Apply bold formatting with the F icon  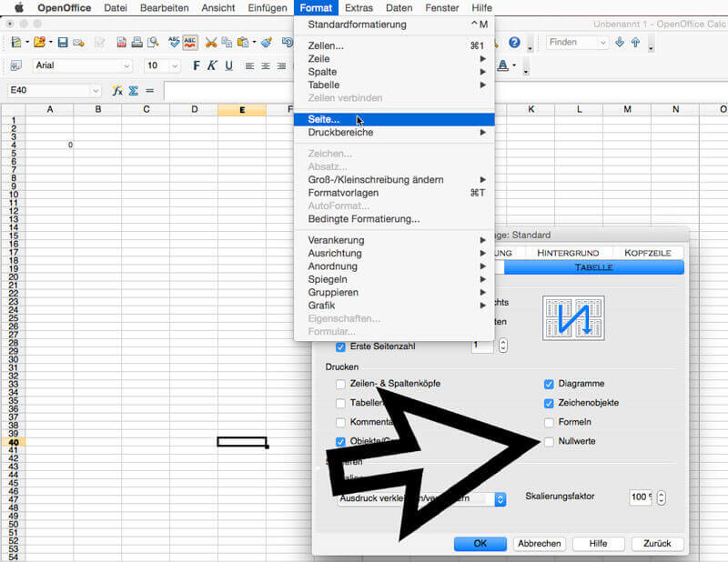pos(196,65)
